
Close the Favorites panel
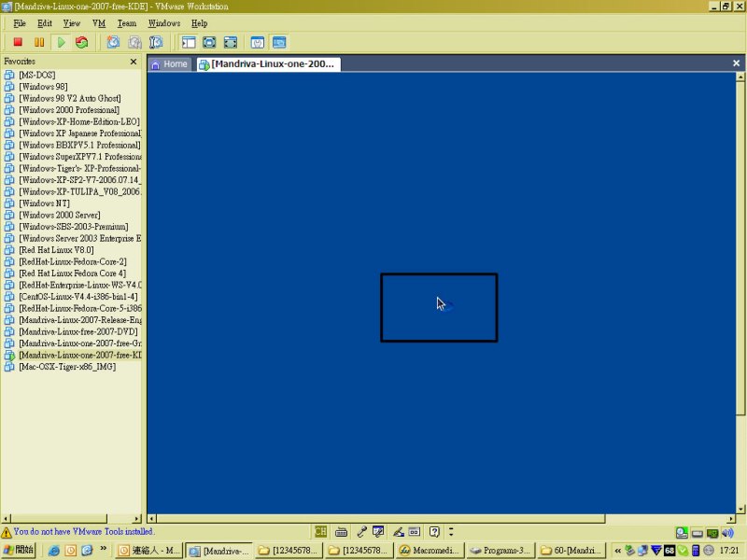[x=134, y=62]
